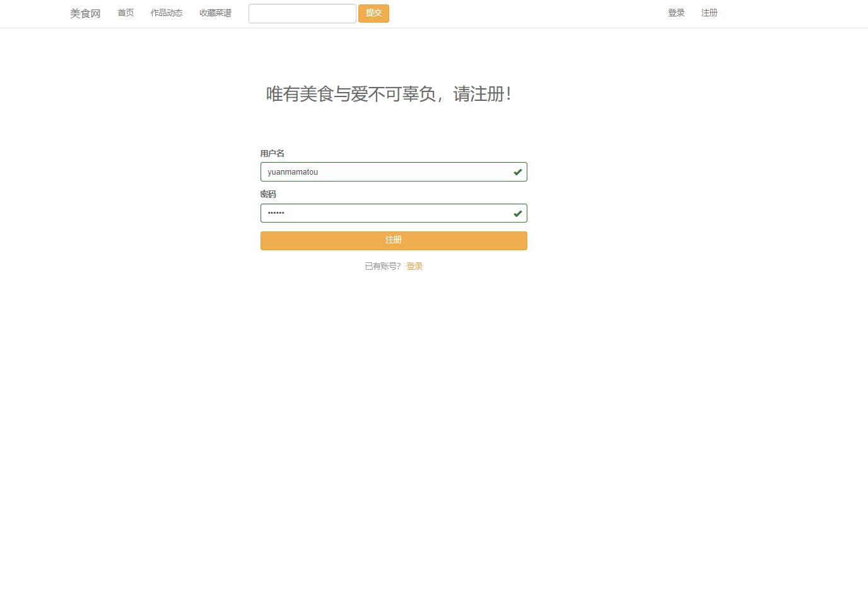This screenshot has width=868, height=609.
Task: Click the 用户名 field label
Action: pyautogui.click(x=272, y=153)
